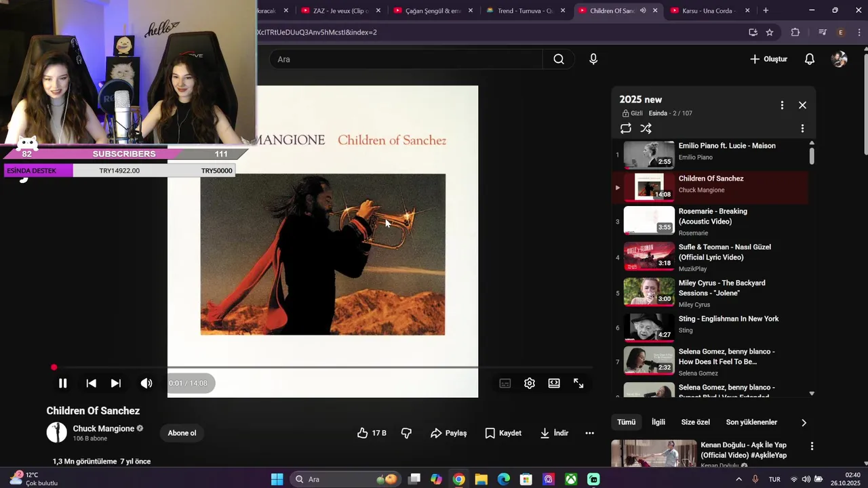Open the options menu beside shuffle
868x488 pixels.
pos(802,128)
